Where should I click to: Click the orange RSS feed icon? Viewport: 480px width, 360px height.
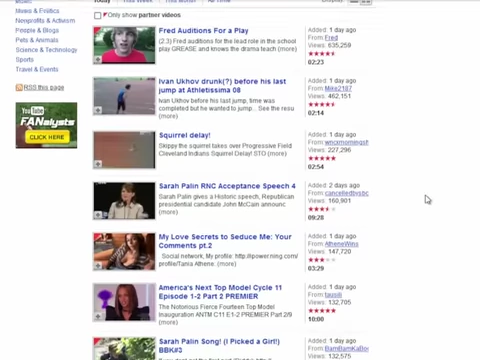point(19,87)
